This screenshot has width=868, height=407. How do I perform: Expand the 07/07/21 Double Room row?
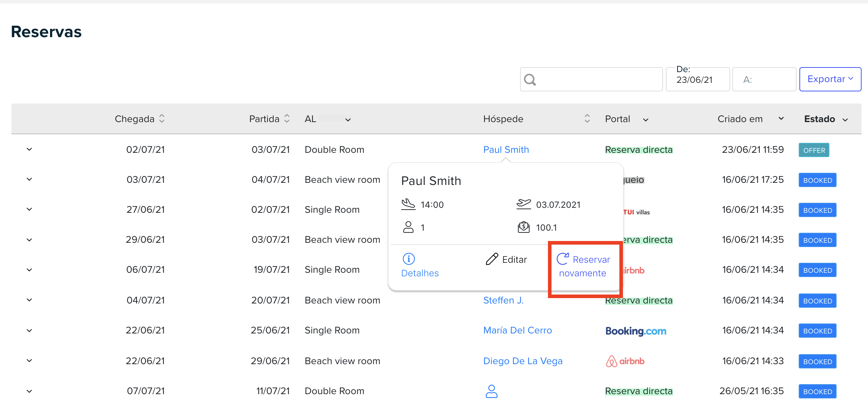pos(29,391)
